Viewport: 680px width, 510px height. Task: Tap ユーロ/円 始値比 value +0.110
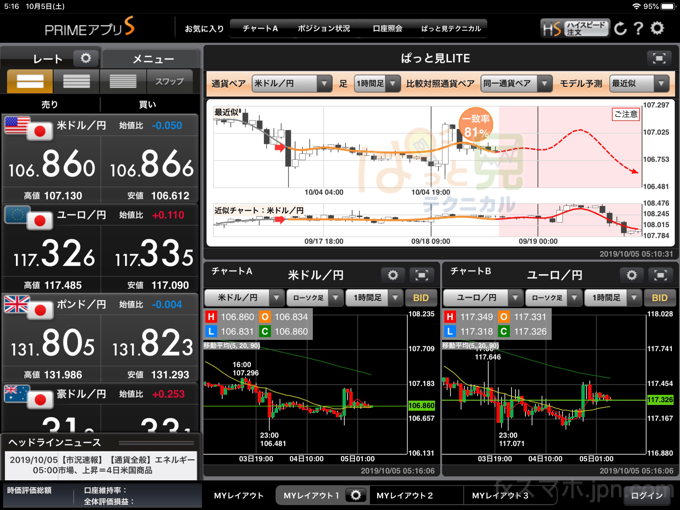[x=168, y=215]
